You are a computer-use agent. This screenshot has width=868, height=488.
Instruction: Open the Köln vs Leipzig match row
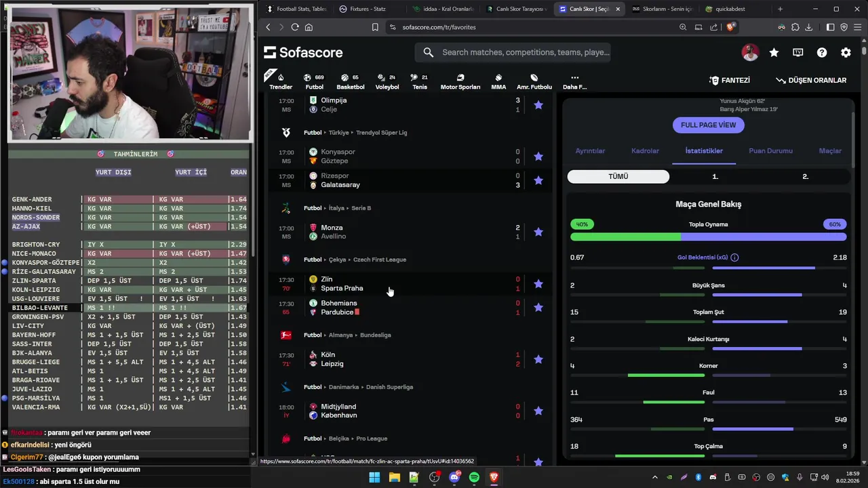pyautogui.click(x=409, y=359)
